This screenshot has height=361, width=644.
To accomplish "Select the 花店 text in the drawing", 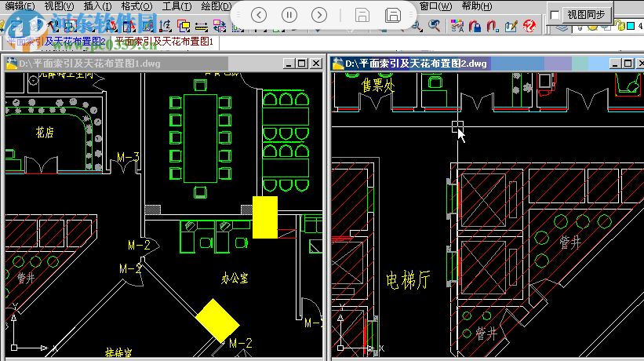I will tap(45, 133).
